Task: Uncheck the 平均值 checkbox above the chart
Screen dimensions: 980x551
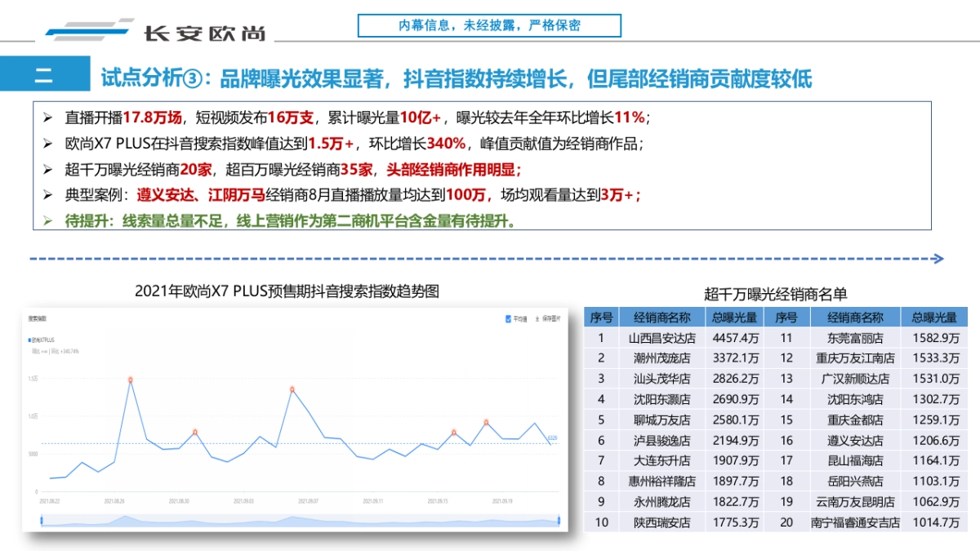Action: pyautogui.click(x=509, y=320)
